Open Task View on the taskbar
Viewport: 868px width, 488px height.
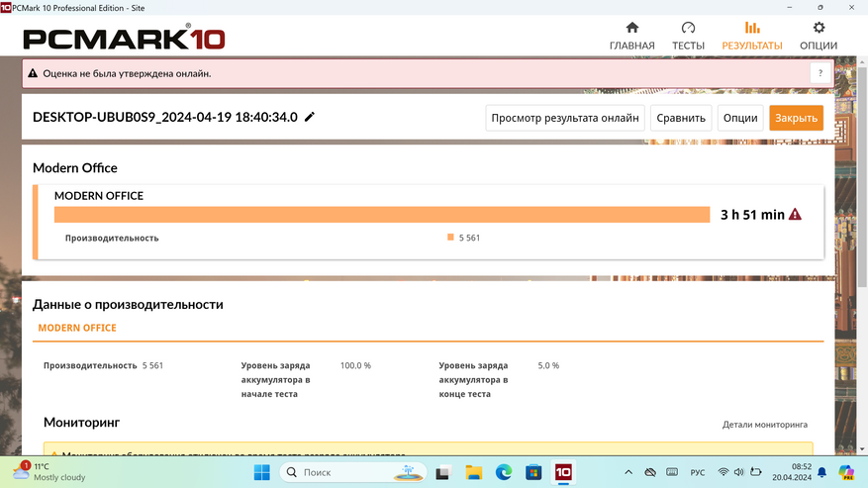tap(442, 472)
